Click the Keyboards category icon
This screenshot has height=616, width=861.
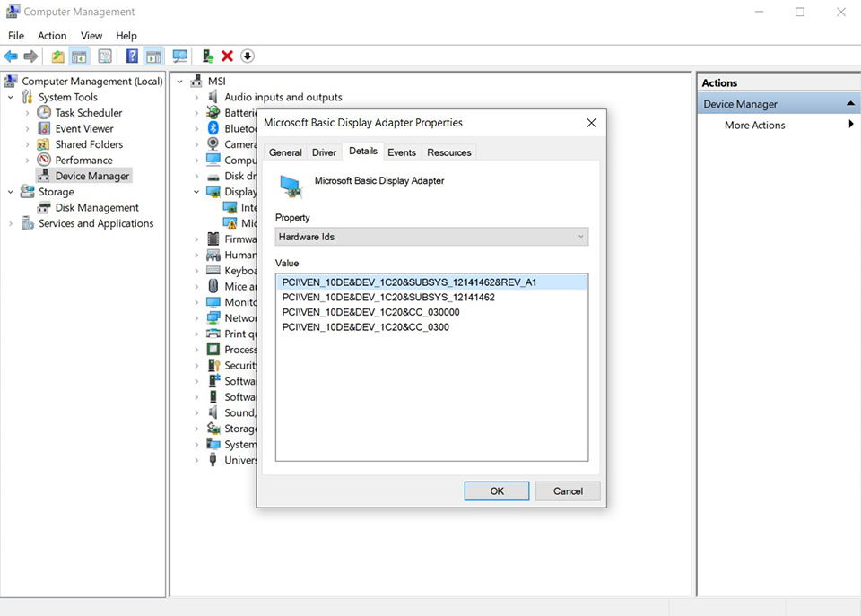tap(213, 271)
